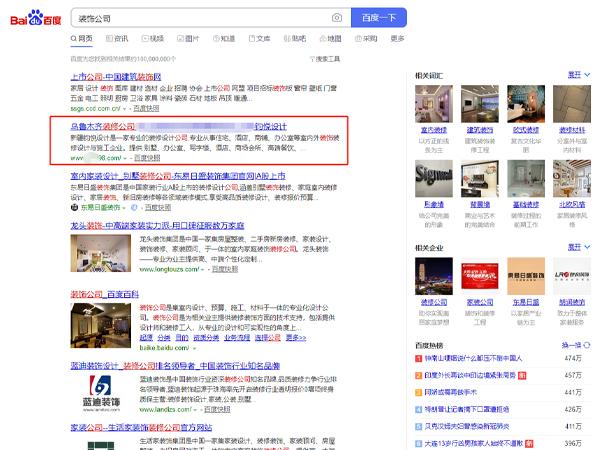This screenshot has height=450, width=600.
Task: Open the hot topic about 大连13岁
Action: click(x=474, y=443)
